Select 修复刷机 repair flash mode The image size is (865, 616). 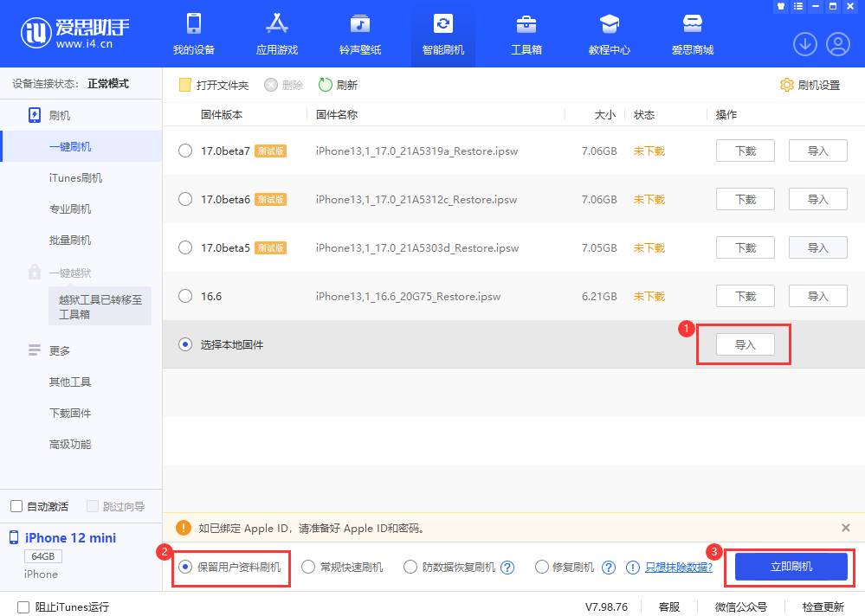[x=541, y=567]
